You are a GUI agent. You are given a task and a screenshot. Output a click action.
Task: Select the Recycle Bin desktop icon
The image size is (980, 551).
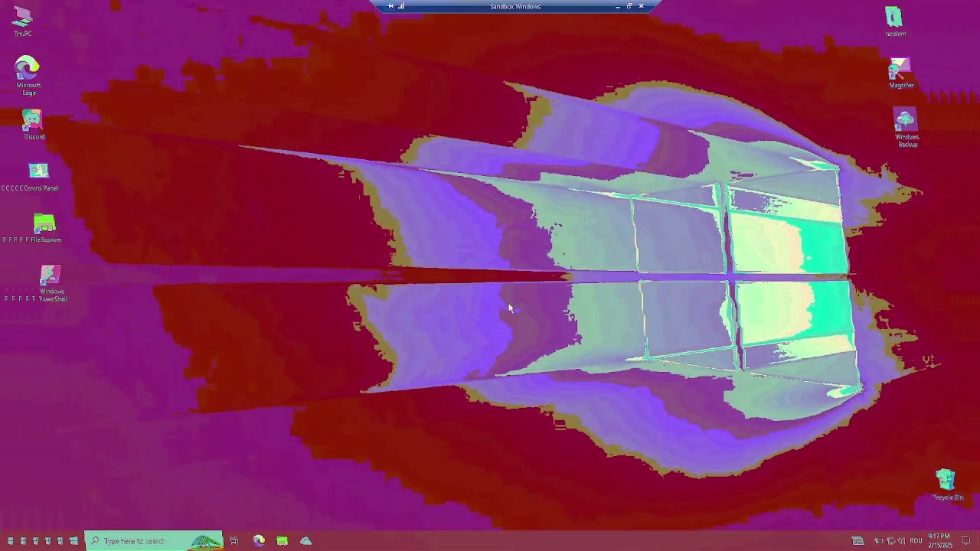pos(947,485)
